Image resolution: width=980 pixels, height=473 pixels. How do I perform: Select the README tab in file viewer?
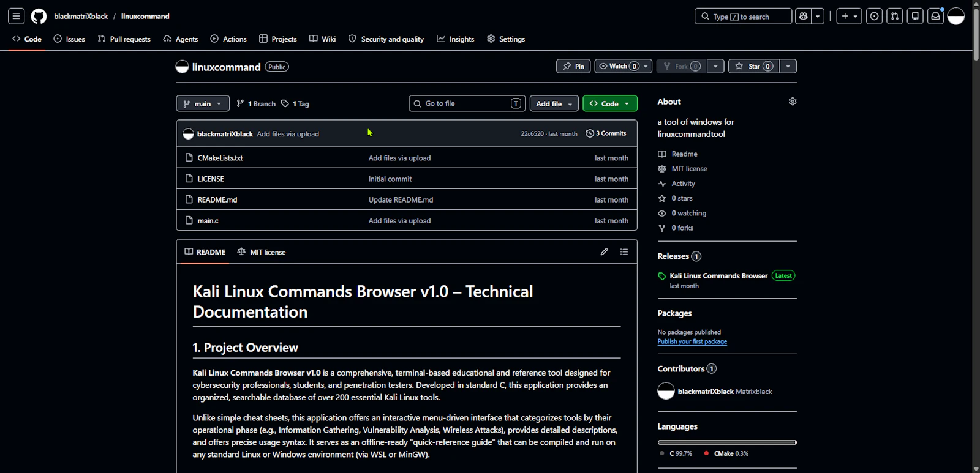tap(205, 252)
